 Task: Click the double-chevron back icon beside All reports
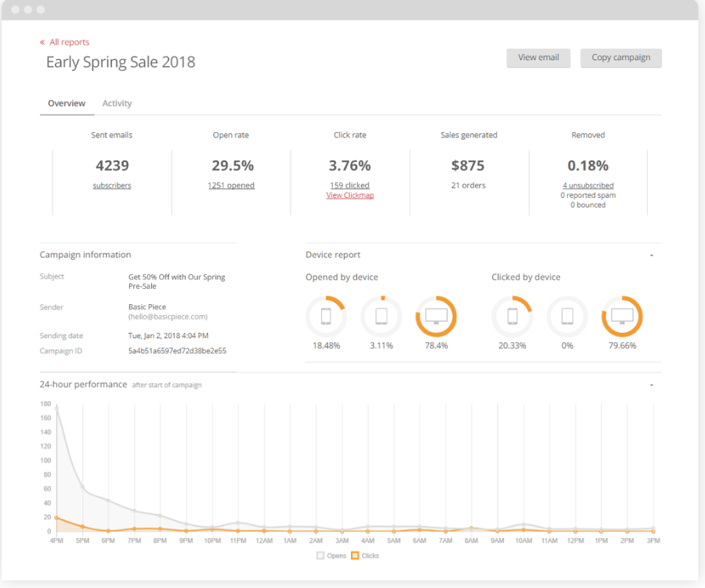tap(43, 43)
